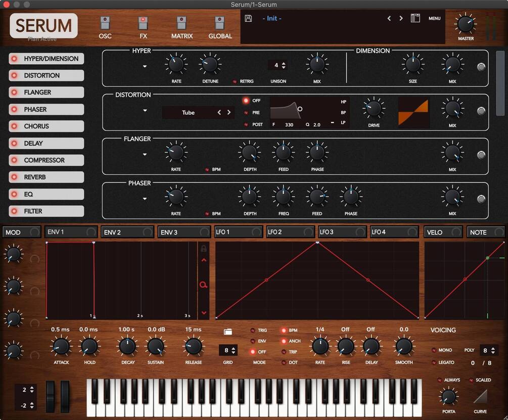Open the Hyper section dropdown arrow
Image resolution: width=508 pixels, height=420 pixels.
[145, 66]
